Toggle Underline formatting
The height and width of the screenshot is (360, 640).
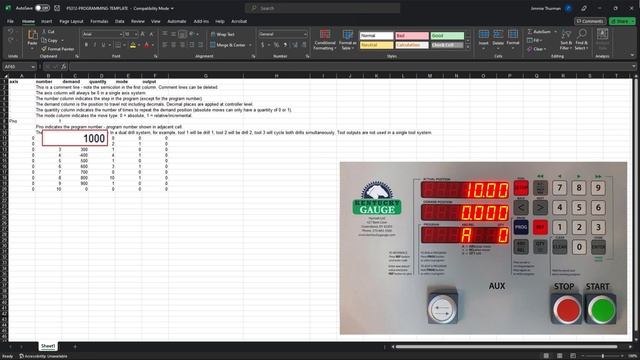coord(103,45)
